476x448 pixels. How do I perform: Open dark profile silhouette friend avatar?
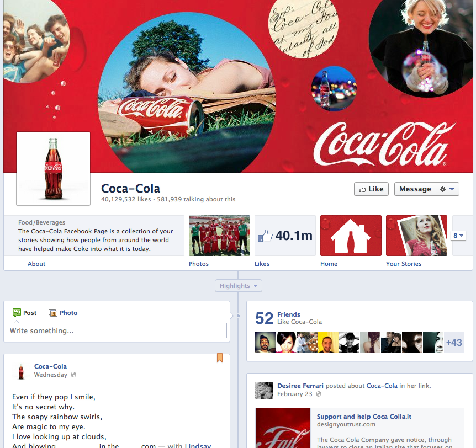click(x=433, y=342)
